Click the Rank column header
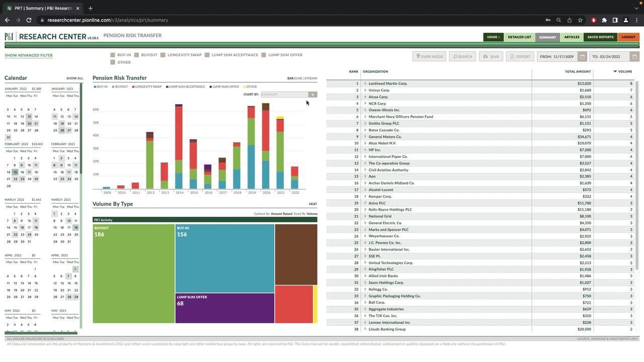Viewport: 644px width, 362px height. pos(354,71)
